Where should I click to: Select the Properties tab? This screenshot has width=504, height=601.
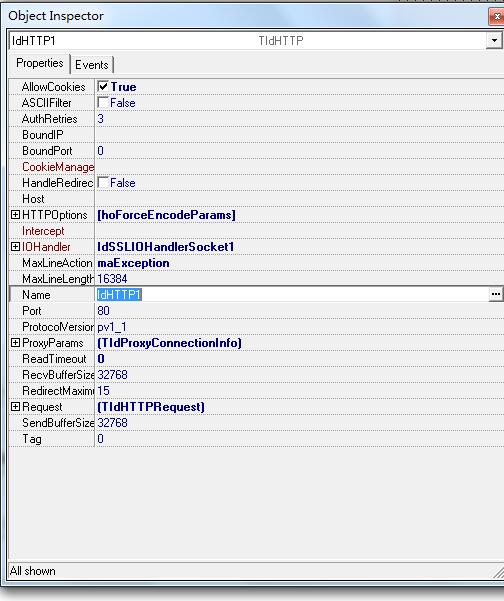(x=39, y=63)
